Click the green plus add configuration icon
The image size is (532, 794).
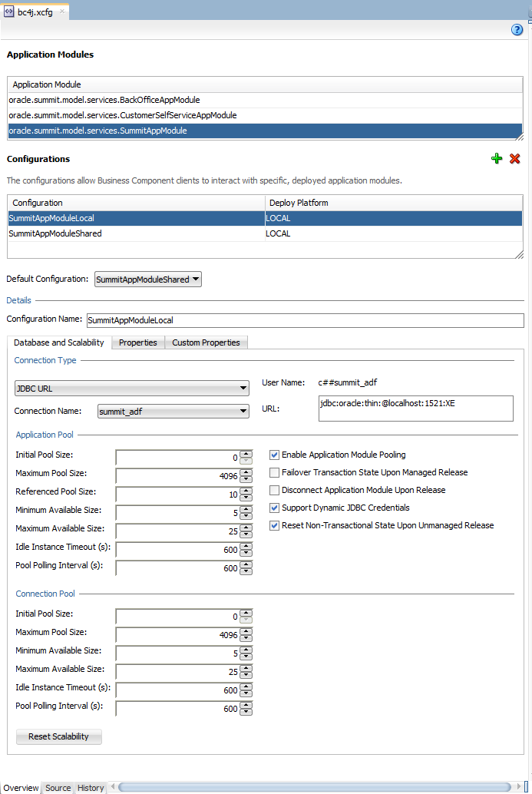pos(497,158)
